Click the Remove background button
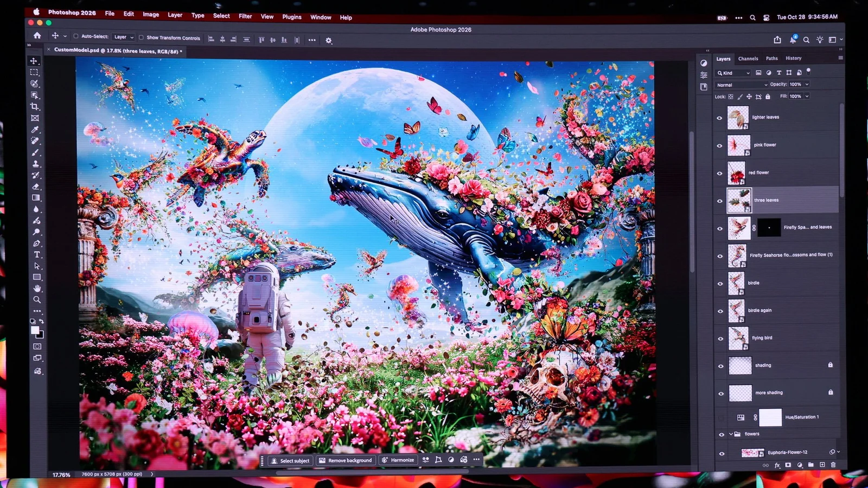 [346, 460]
